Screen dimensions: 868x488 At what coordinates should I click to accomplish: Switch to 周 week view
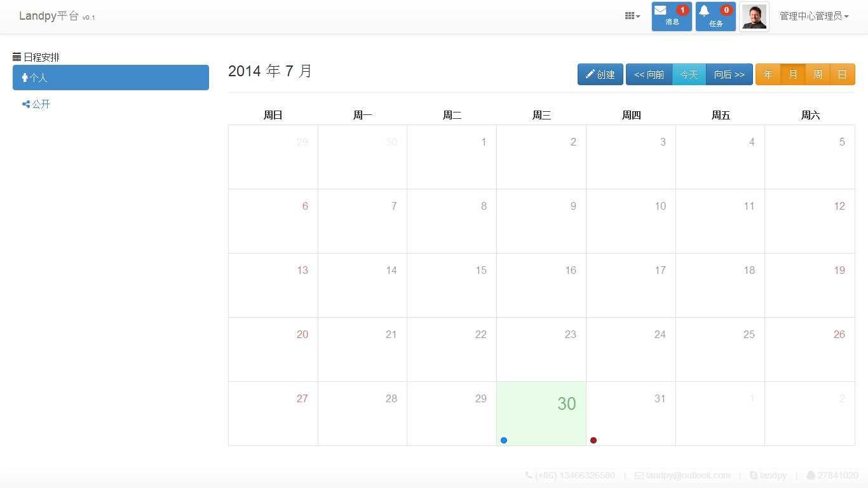tap(817, 74)
